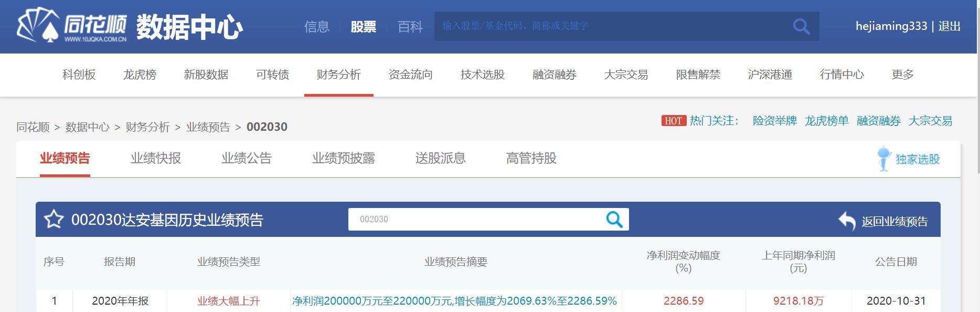The width and height of the screenshot is (980, 312).
Task: Click the top search magnifier icon
Action: pyautogui.click(x=801, y=26)
